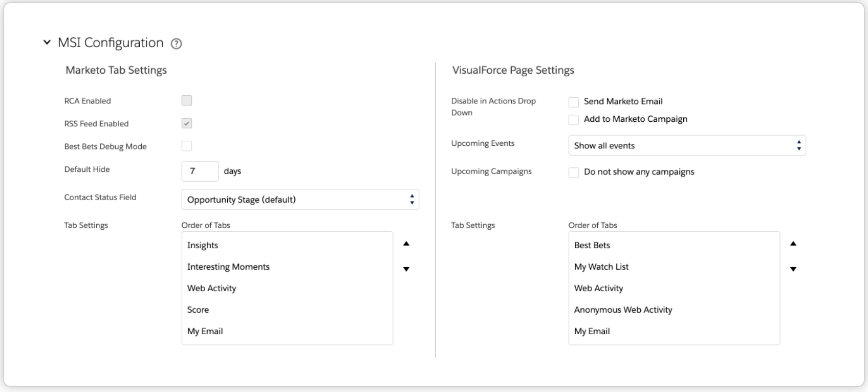Click the RCA Enabled label

pyautogui.click(x=88, y=101)
